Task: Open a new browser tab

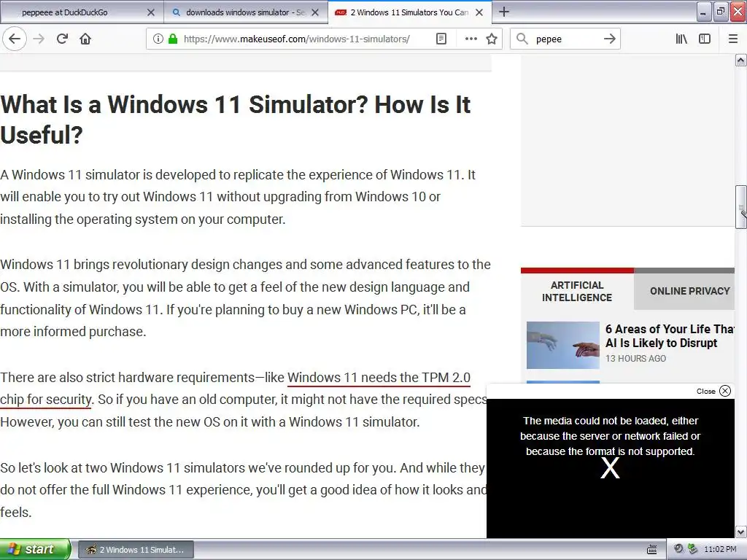Action: pos(503,12)
